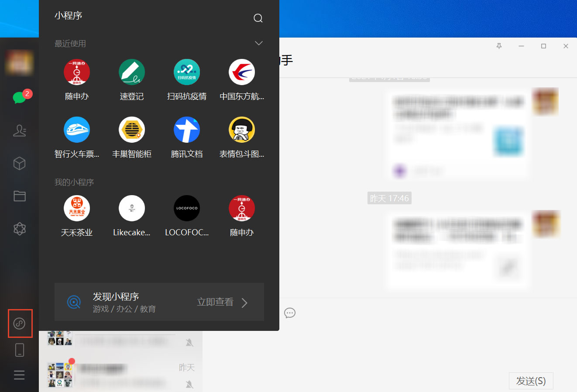Open the 文件 folder tab in sidebar
577x392 pixels.
[20, 196]
